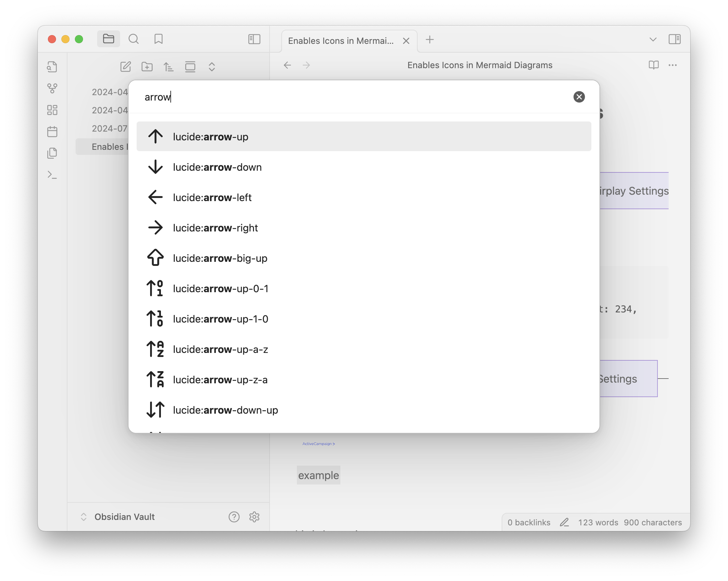Open the command palette ribbon icon
This screenshot has width=728, height=581.
click(x=52, y=175)
